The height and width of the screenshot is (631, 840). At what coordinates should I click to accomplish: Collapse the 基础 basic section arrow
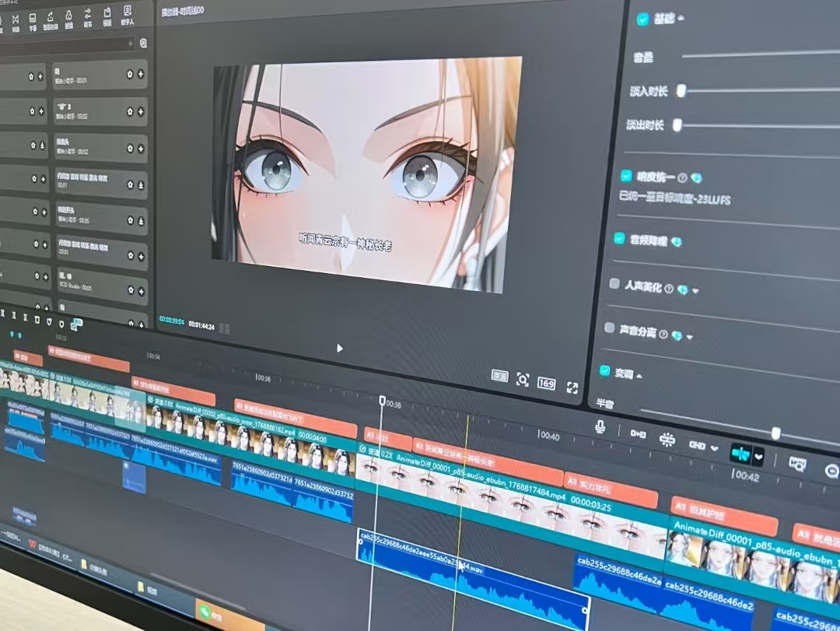coord(682,18)
